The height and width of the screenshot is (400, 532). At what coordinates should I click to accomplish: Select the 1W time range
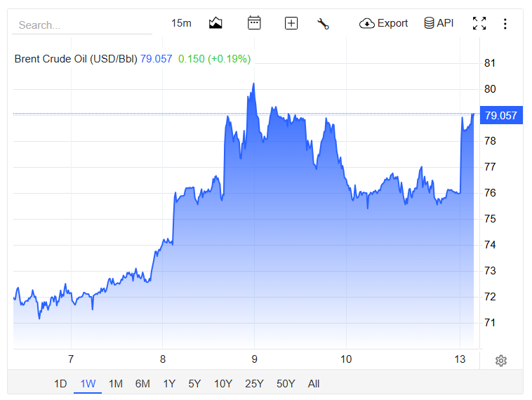point(88,384)
